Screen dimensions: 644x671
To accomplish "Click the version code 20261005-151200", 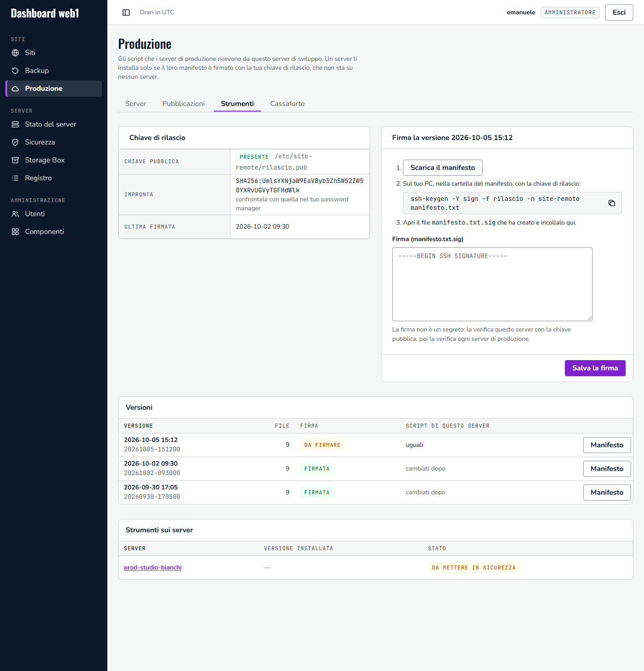I will (152, 450).
